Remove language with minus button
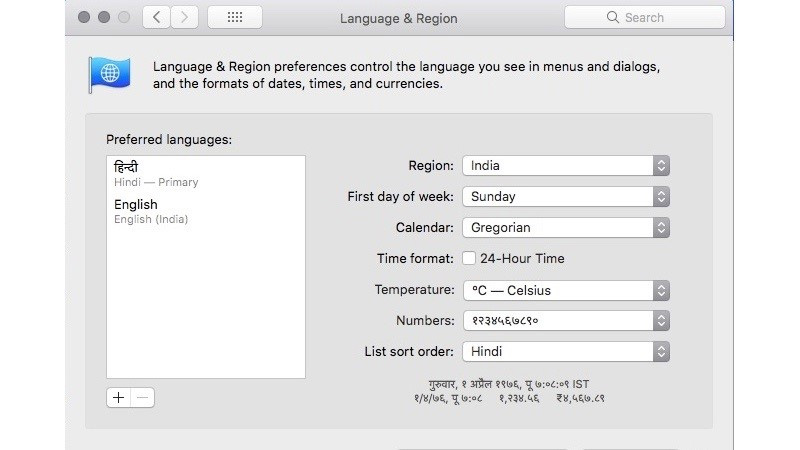 click(x=143, y=397)
